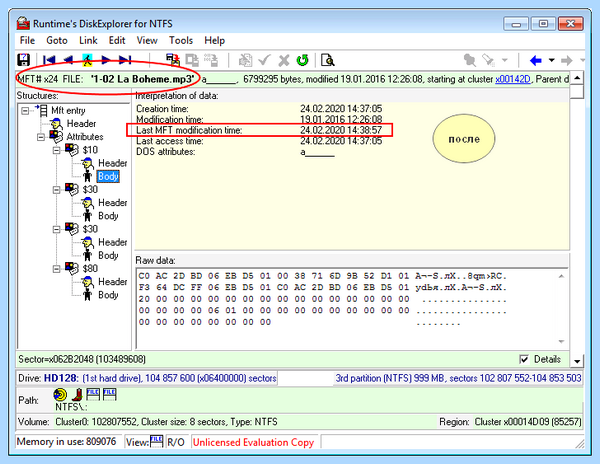The image size is (600, 464).
Task: Click the R/O status indicator
Action: tap(176, 442)
